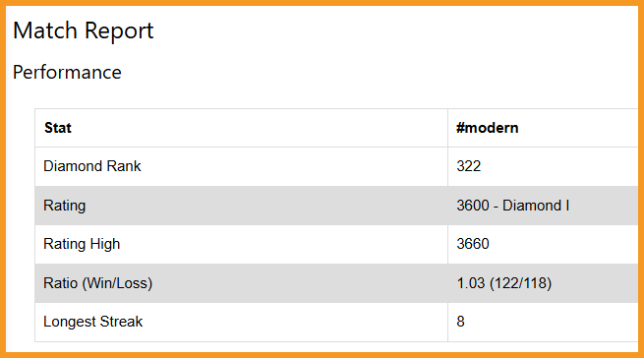The image size is (644, 358).
Task: Click the Diamond Rank value 322
Action: coord(469,166)
